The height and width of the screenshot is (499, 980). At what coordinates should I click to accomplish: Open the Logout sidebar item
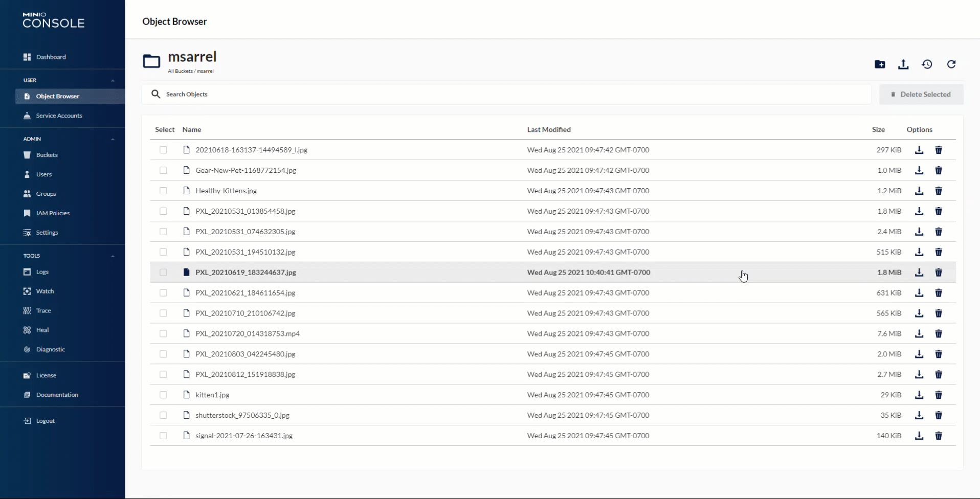point(45,421)
